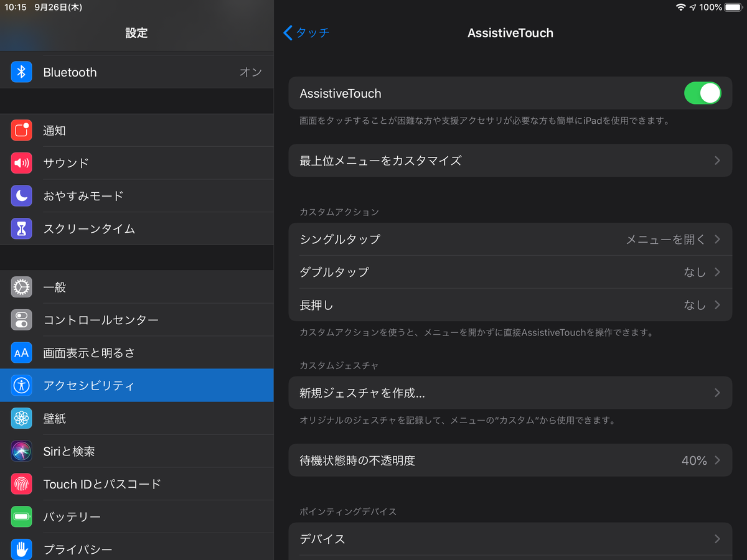Open the 待機状態時の不透明度 opacity setting
The image size is (747, 560).
coord(510,460)
